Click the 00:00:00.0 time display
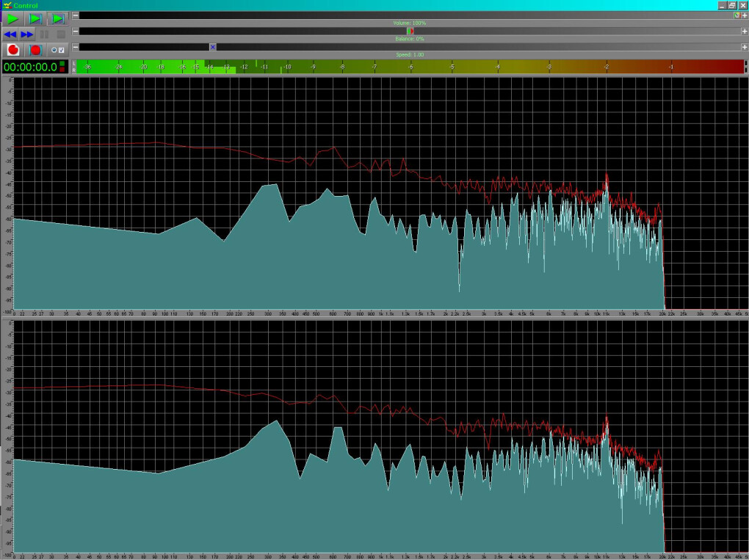 click(30, 67)
